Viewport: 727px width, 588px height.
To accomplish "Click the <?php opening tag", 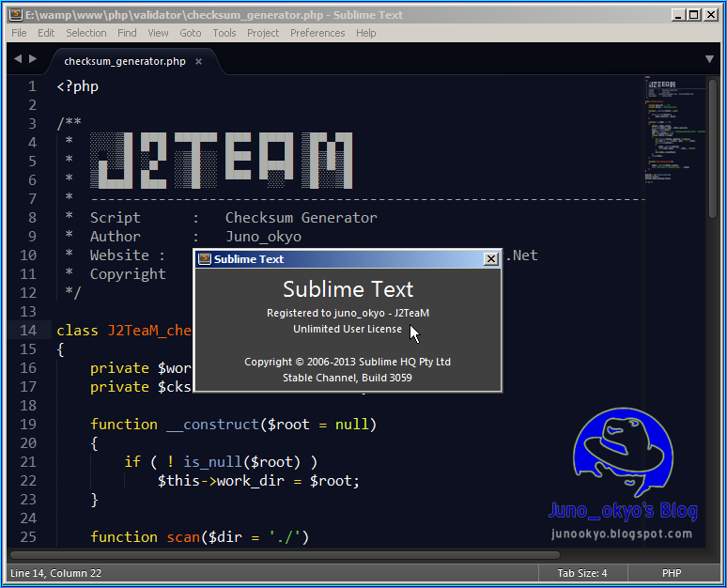I will 77,86.
